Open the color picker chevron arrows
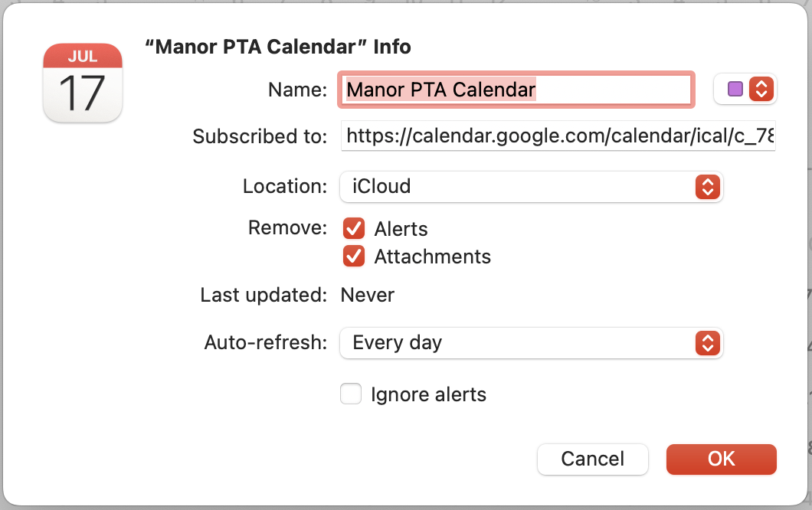The width and height of the screenshot is (812, 510). [x=760, y=89]
